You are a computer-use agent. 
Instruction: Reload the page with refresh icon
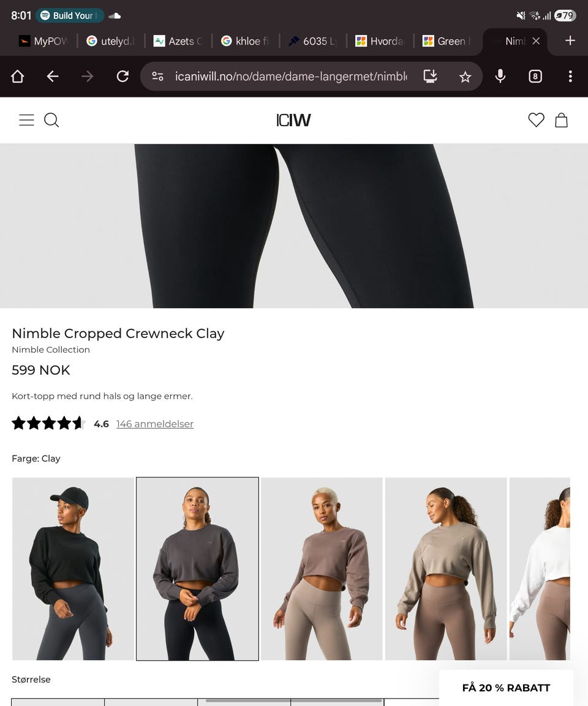click(123, 77)
